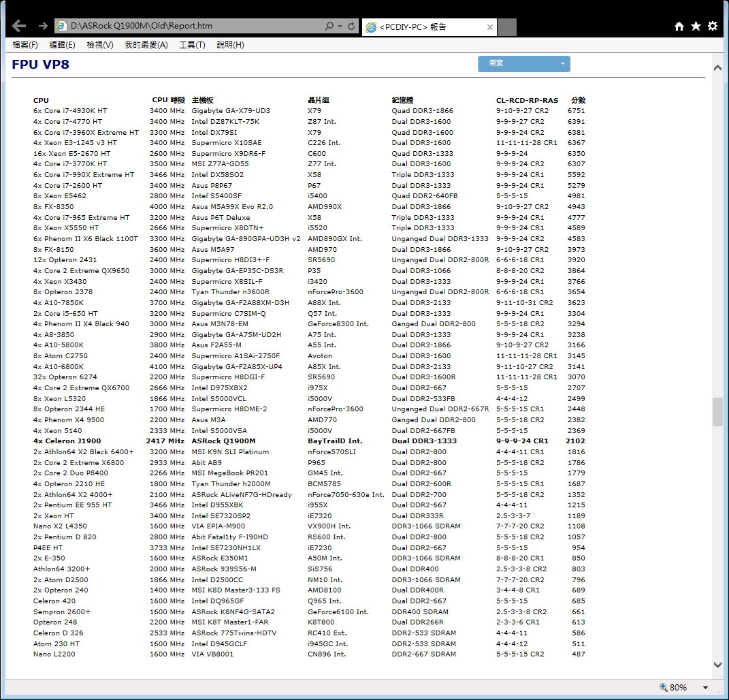The width and height of the screenshot is (729, 700).
Task: Close the PCDIY-PC report tab
Action: tap(489, 27)
